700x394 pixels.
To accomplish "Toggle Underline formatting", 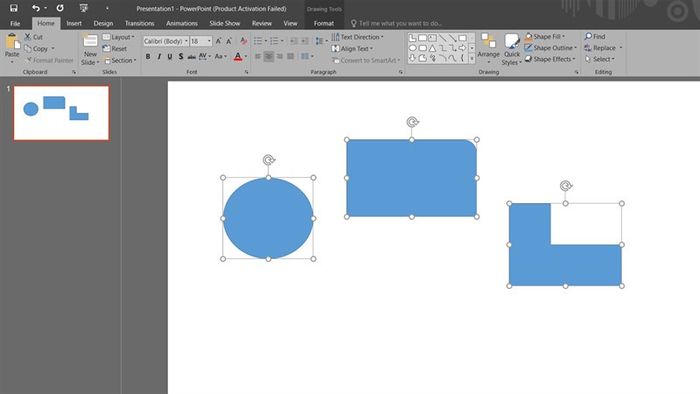I will 170,57.
